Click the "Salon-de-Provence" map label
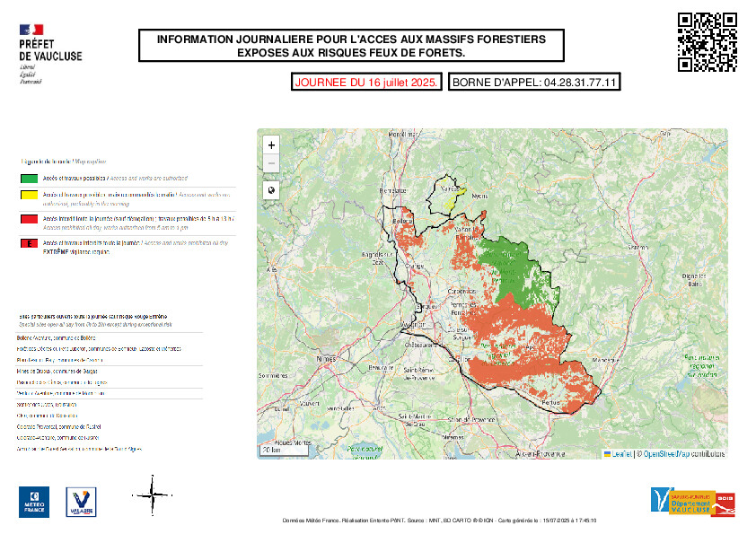 (471, 420)
